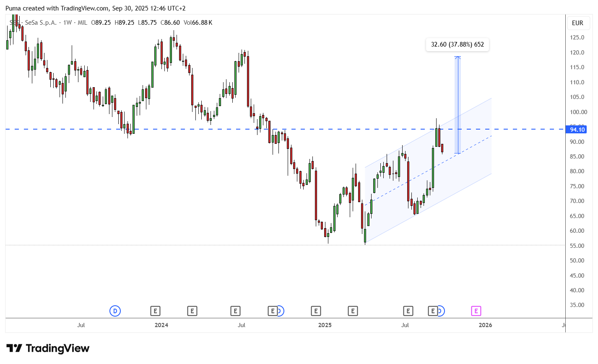Click the 40.00 price axis label
The height and width of the screenshot is (364, 598).
(577, 290)
